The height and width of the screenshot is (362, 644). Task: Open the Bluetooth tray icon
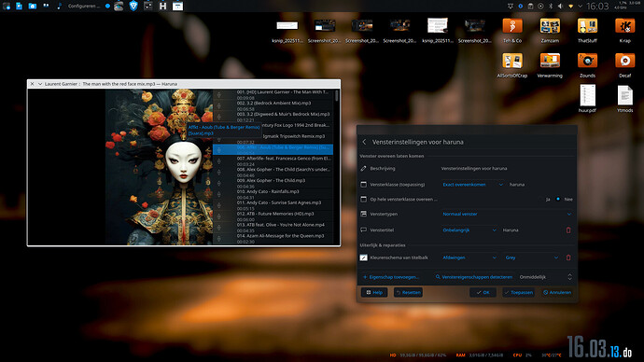[551, 7]
